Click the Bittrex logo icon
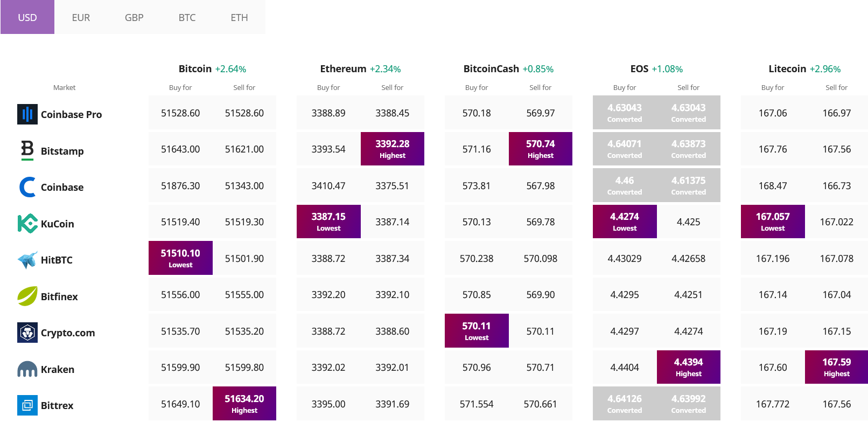The height and width of the screenshot is (422, 868). (27, 405)
